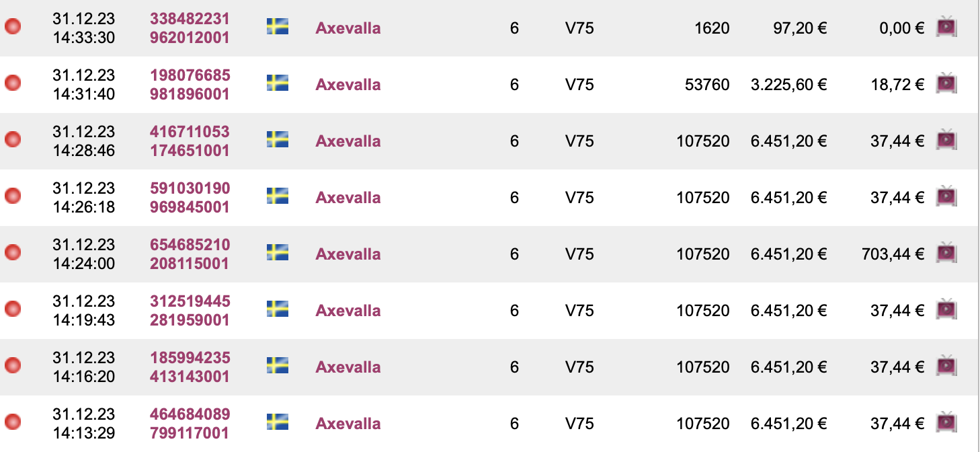Open TV replay icon for 14:33:30 bet
Screen dimensions: 980x452
(x=946, y=27)
